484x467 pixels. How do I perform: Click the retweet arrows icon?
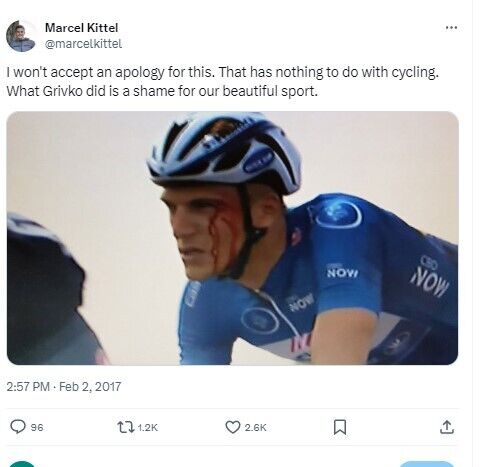[126, 427]
